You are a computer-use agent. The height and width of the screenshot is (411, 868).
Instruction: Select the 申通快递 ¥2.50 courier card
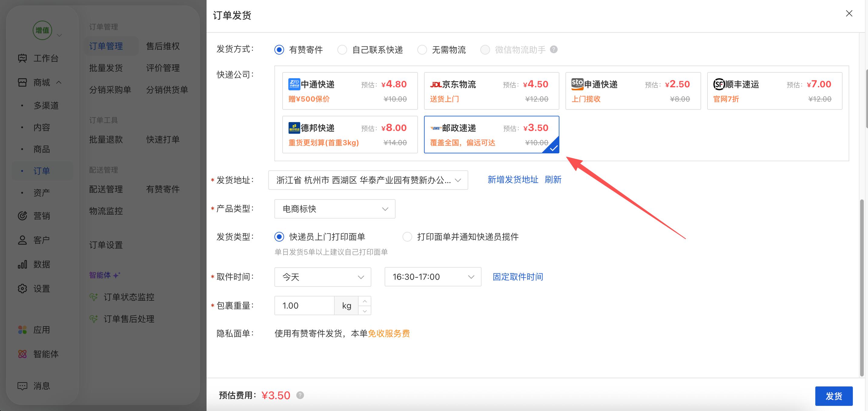point(633,91)
